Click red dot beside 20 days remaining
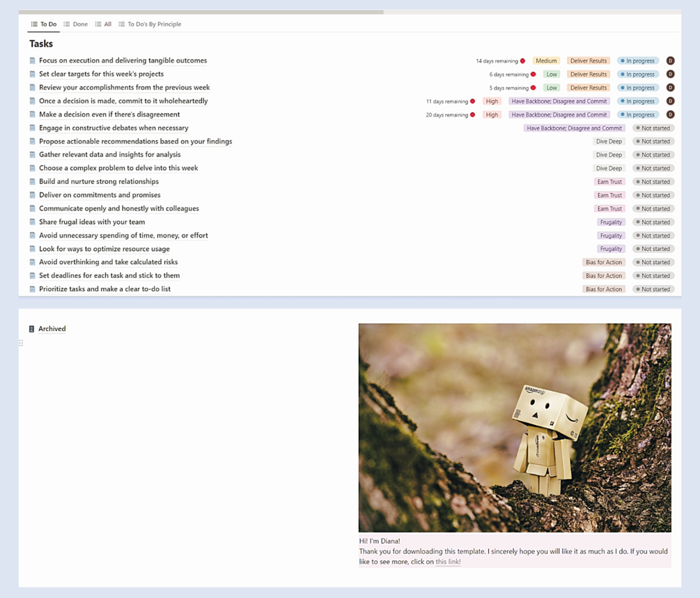Viewport: 700px width, 598px height. [x=472, y=115]
